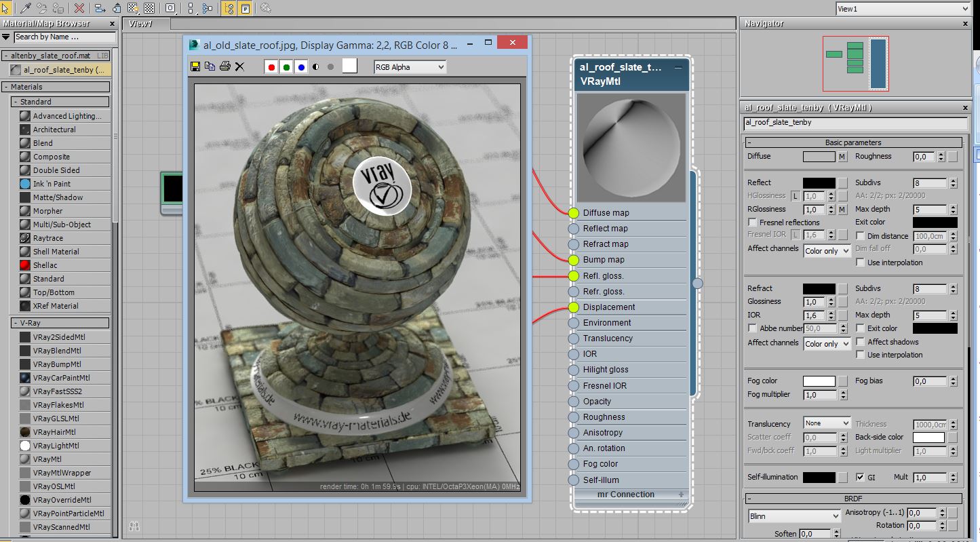Viewport: 980px width, 542px height.
Task: Switch to the View1 tab
Action: point(140,24)
